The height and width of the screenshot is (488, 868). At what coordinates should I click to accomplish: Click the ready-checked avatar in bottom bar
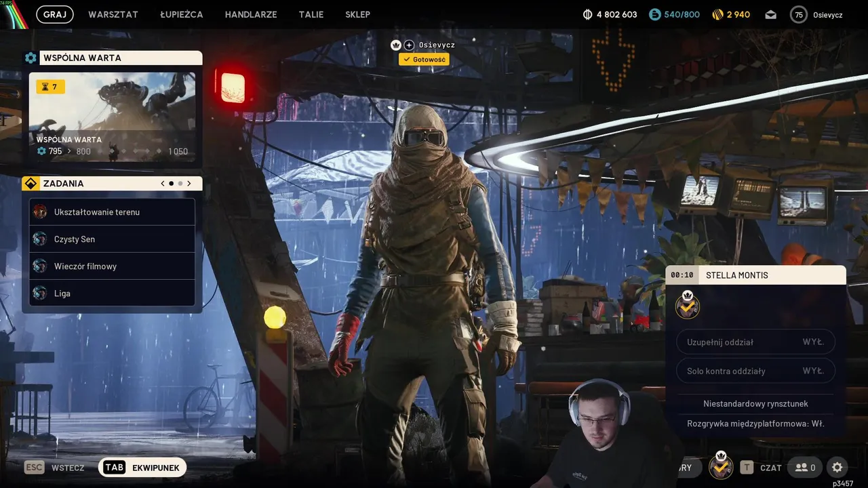(x=721, y=466)
